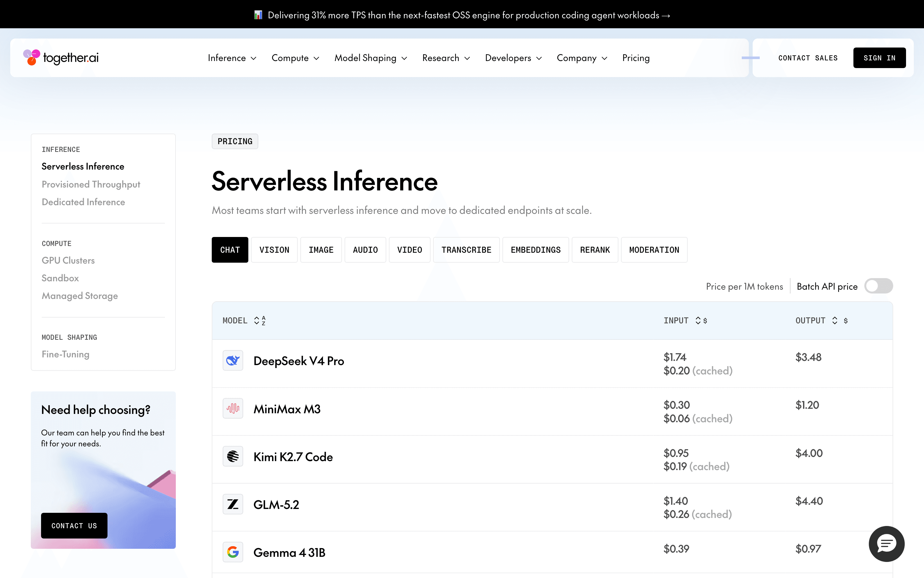Click the $0.20 (cached) price

pos(698,371)
